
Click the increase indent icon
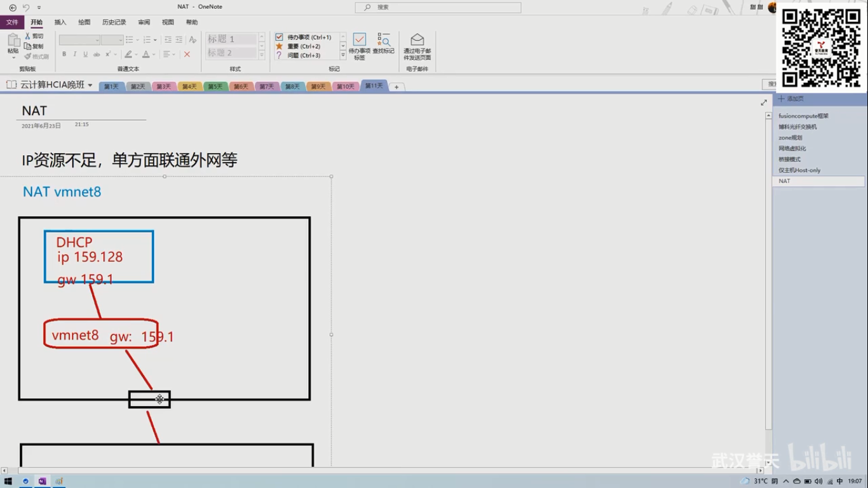pyautogui.click(x=179, y=40)
